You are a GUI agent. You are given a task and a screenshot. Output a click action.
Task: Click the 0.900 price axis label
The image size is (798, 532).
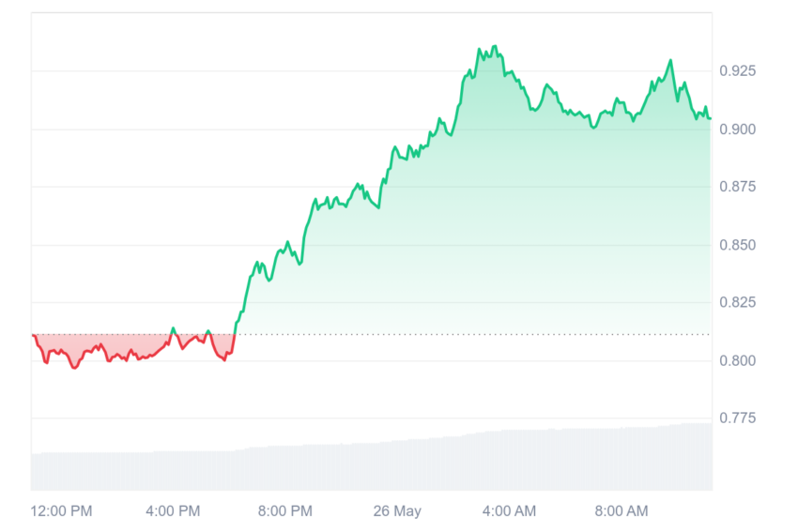coord(737,129)
